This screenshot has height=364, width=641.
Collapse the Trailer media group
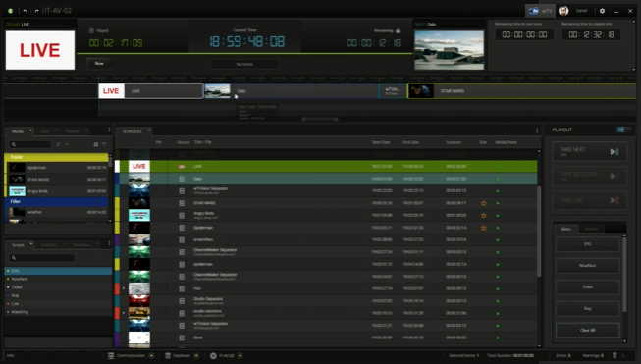tap(56, 157)
